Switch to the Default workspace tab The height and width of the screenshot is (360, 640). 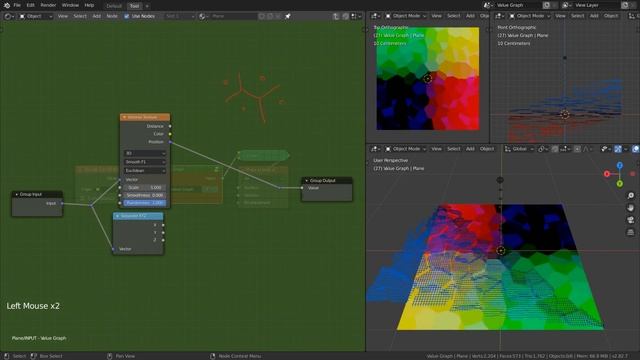coord(114,6)
